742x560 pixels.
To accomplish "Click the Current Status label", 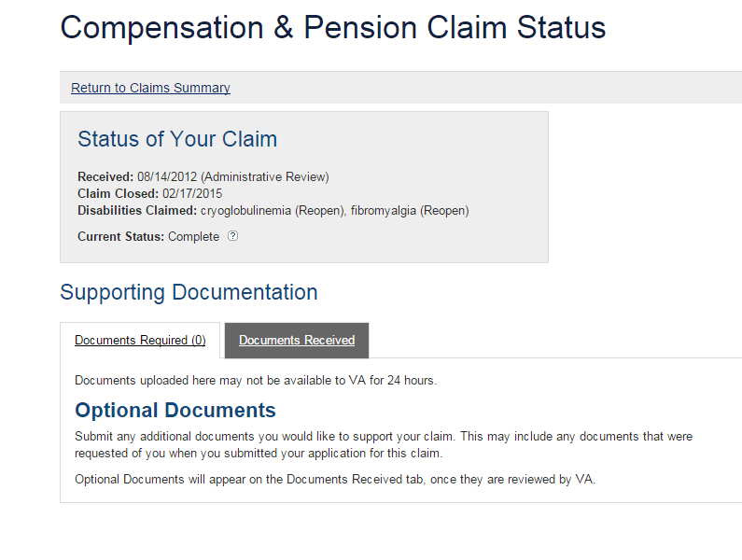I will 120,236.
